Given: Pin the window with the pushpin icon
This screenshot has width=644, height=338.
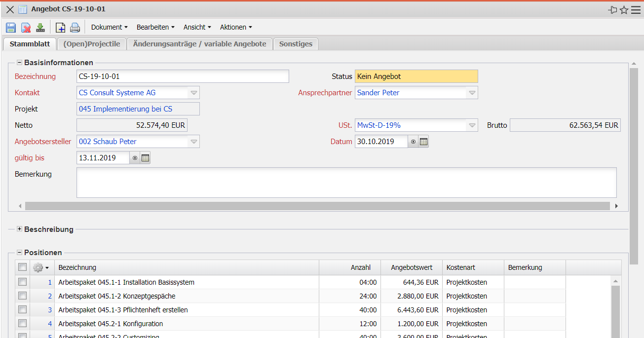Looking at the screenshot, I should click(x=613, y=10).
